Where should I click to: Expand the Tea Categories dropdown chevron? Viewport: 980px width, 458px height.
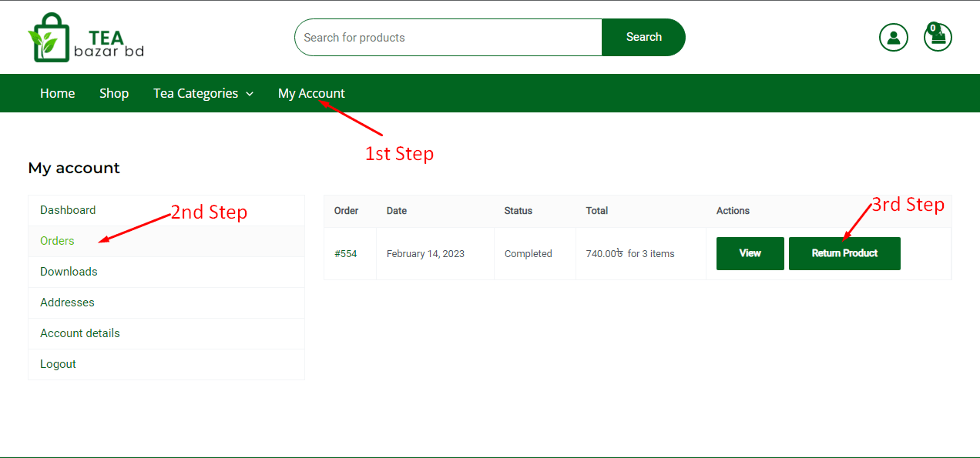tap(250, 94)
